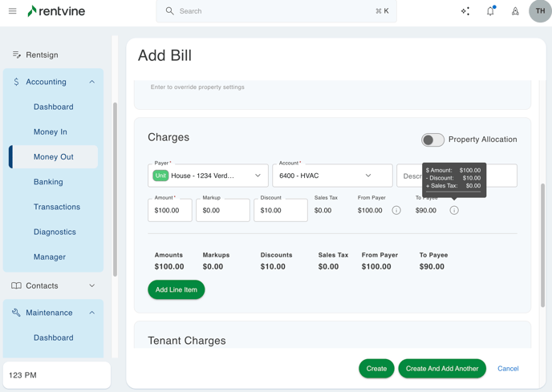The image size is (552, 392).
Task: Click the Cancel link
Action: (x=508, y=369)
